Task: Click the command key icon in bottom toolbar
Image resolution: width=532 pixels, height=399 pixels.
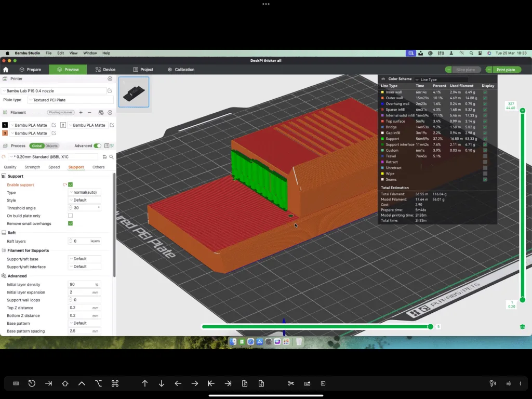Action: 115,383
